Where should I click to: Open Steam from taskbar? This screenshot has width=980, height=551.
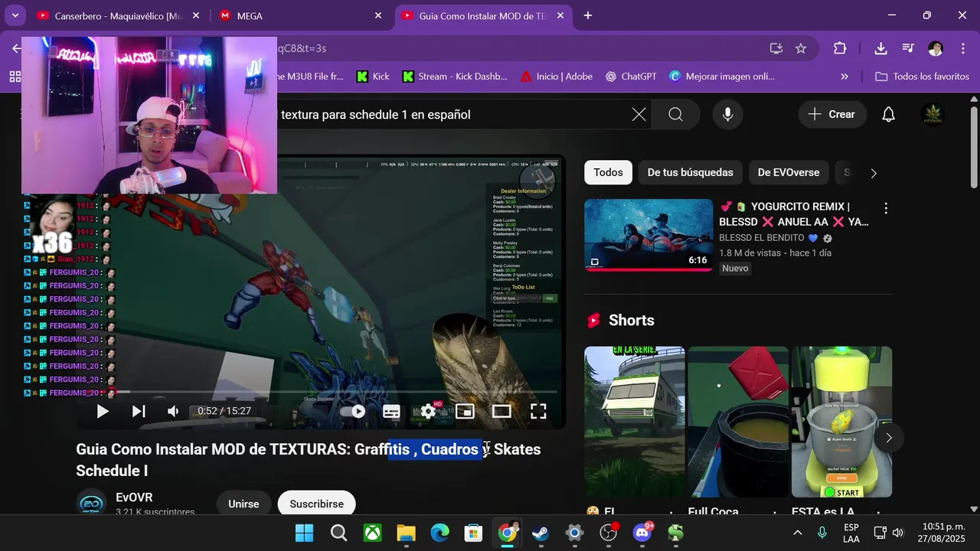(541, 533)
